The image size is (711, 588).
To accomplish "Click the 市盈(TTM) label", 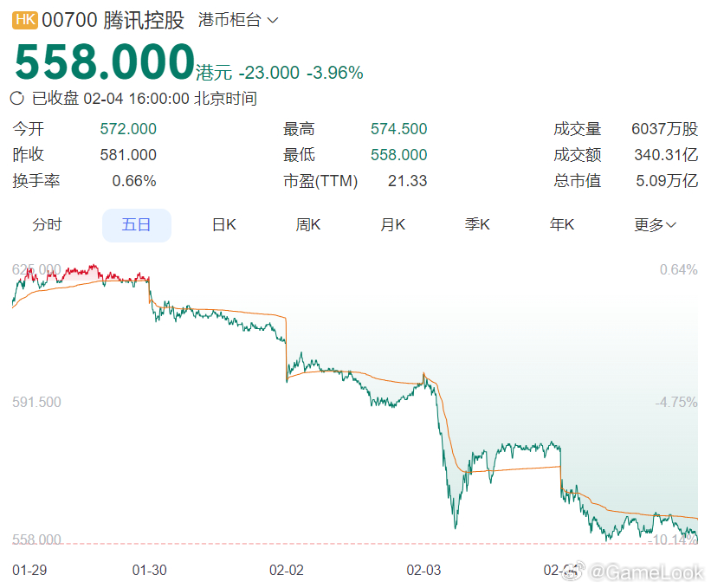I will (320, 181).
